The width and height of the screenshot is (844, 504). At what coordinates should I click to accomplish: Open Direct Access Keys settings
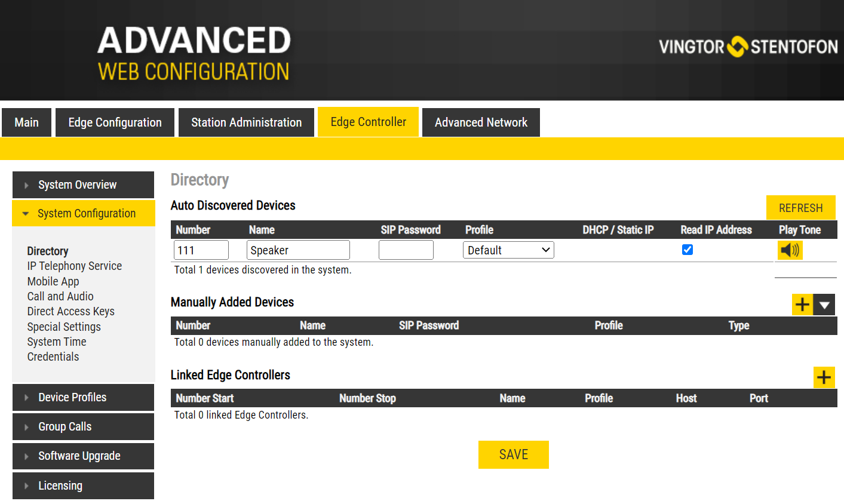70,312
